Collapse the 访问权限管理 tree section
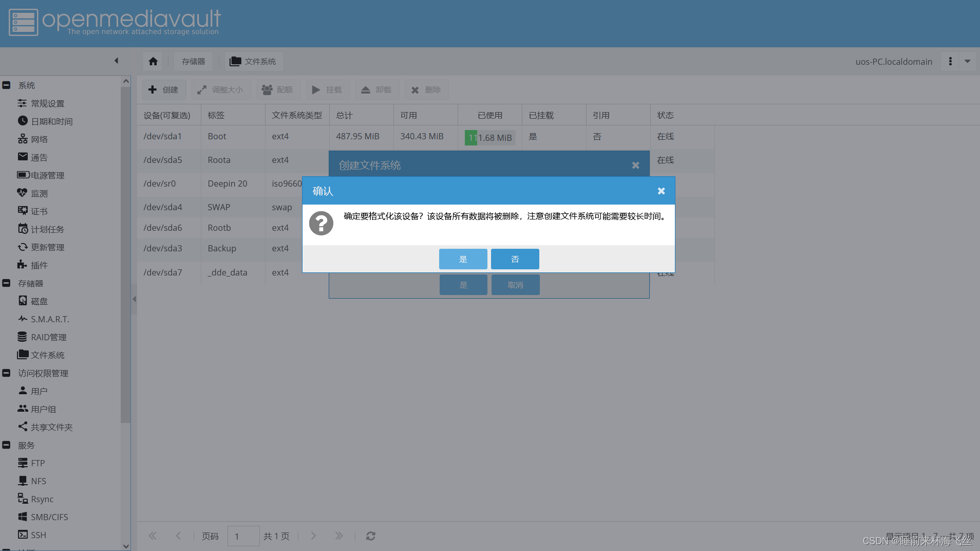The width and height of the screenshot is (980, 551). pyautogui.click(x=6, y=373)
